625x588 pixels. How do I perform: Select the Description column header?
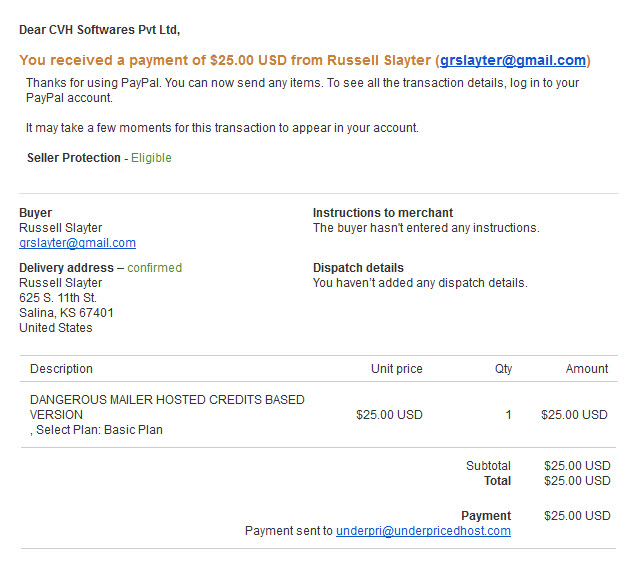click(x=61, y=369)
